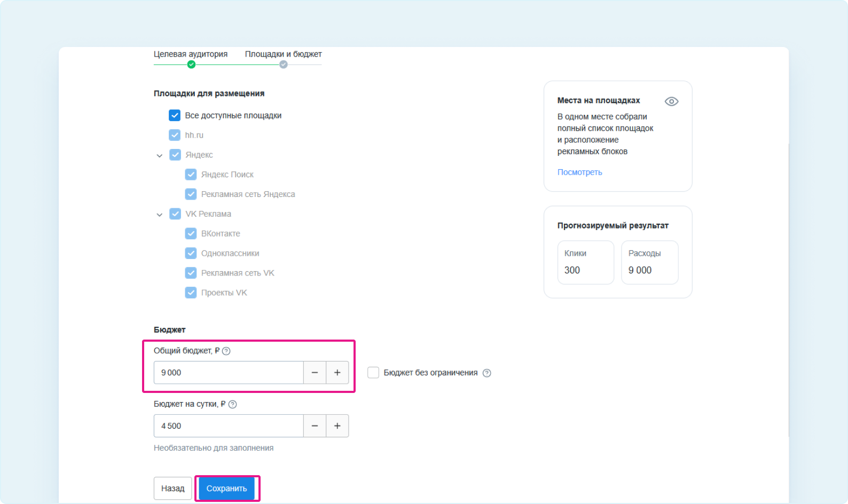Toggle the Одноклассники checkbox

(191, 253)
